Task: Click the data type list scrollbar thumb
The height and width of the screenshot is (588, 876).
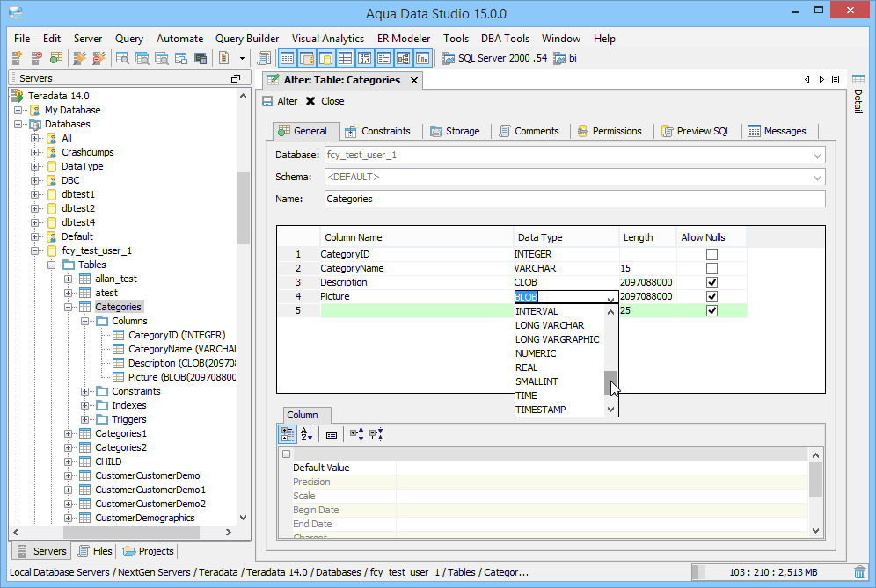Action: (610, 382)
